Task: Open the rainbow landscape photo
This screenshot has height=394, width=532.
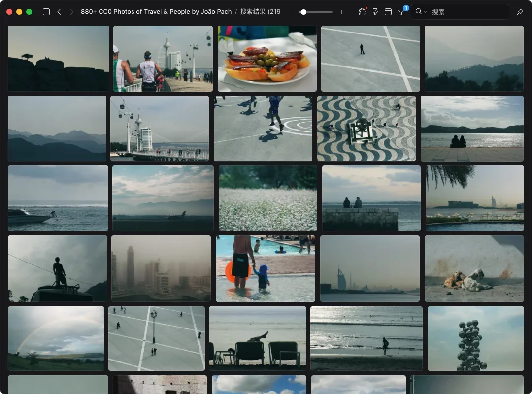Action: (56, 338)
